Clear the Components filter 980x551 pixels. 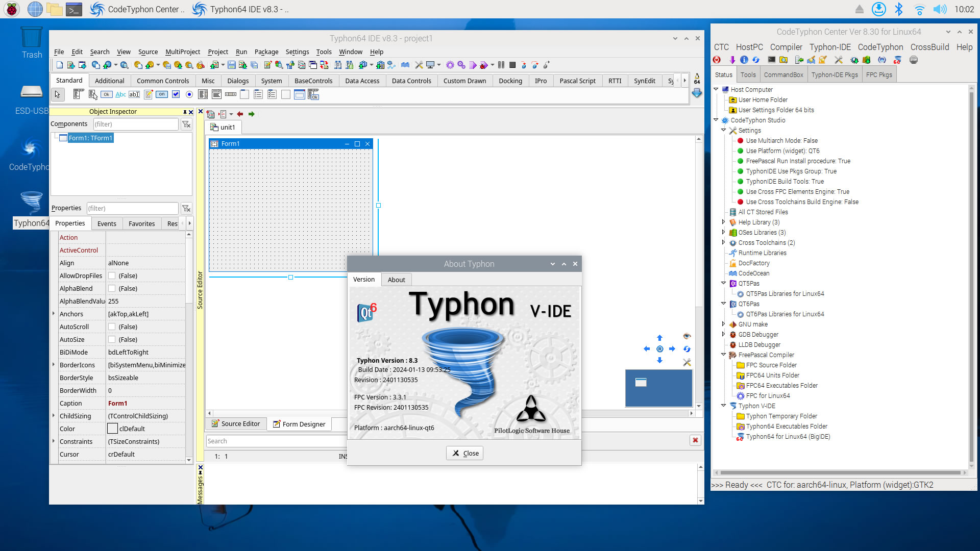[x=186, y=124]
